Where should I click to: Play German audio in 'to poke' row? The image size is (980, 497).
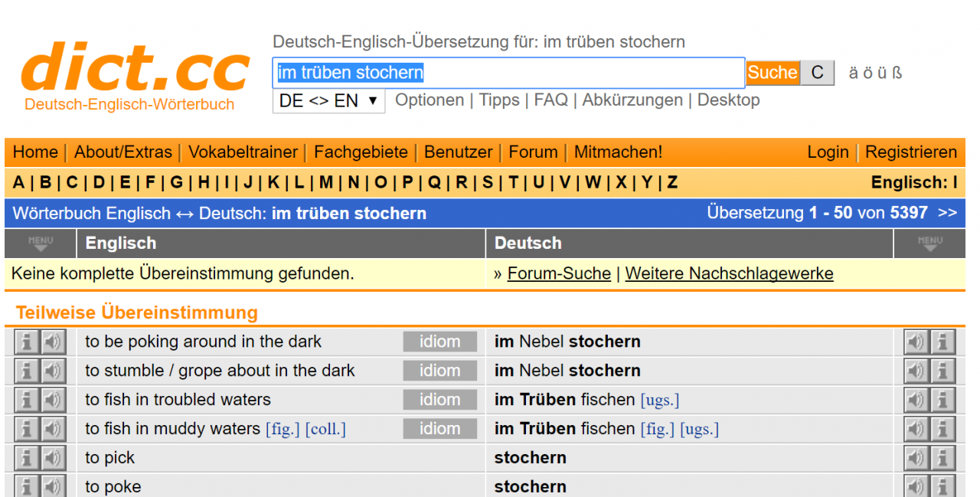pyautogui.click(x=916, y=486)
